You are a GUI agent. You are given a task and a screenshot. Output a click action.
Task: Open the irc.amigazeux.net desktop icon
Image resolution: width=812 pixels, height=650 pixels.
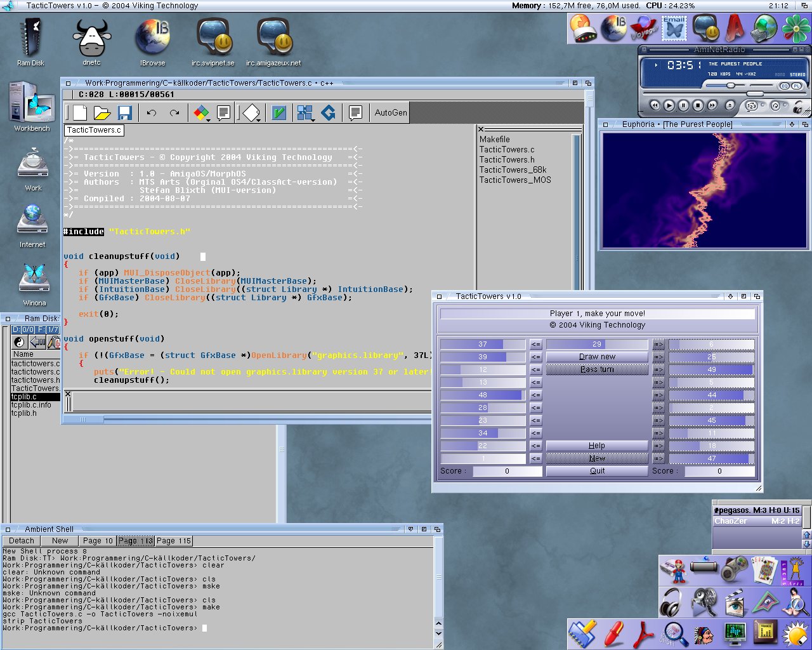coord(273,43)
